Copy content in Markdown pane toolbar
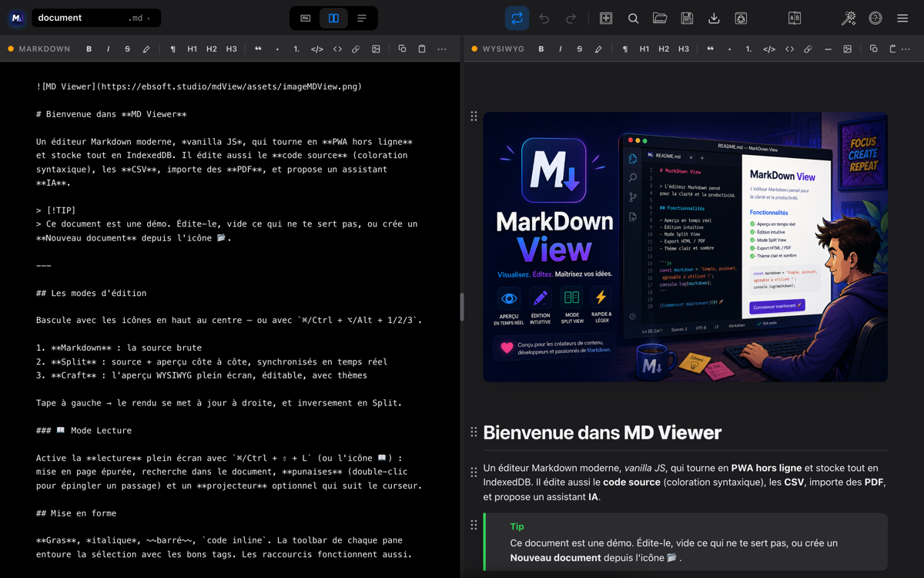924x578 pixels. tap(402, 49)
